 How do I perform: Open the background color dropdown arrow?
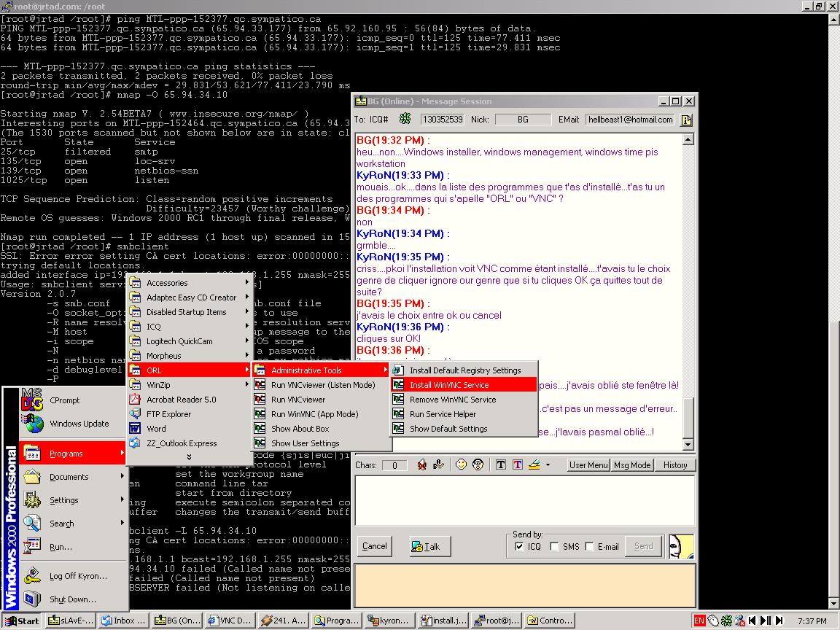pos(548,465)
